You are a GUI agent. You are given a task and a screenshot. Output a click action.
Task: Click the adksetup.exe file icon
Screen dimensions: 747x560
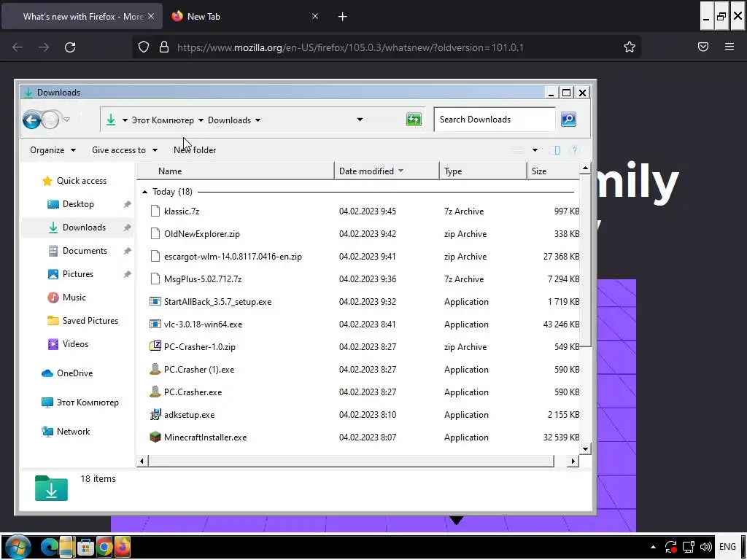click(155, 415)
